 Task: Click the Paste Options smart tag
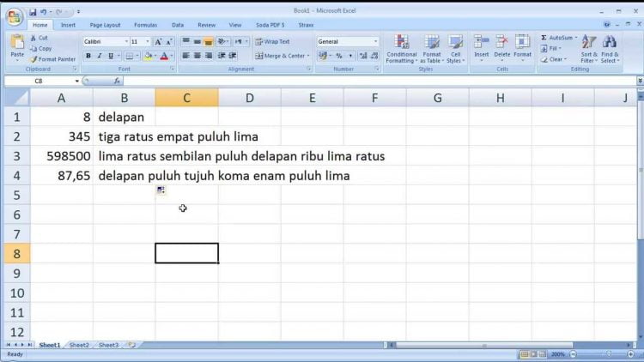(x=161, y=190)
